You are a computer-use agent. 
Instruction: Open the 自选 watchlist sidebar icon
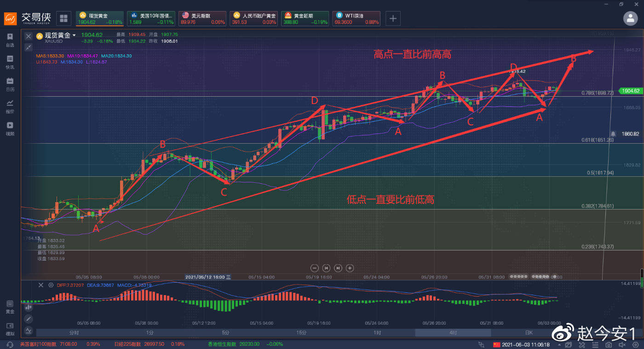coord(10,40)
